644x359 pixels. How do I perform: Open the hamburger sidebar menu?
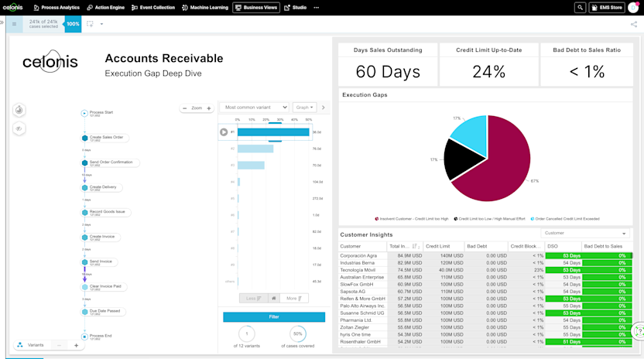coord(15,24)
